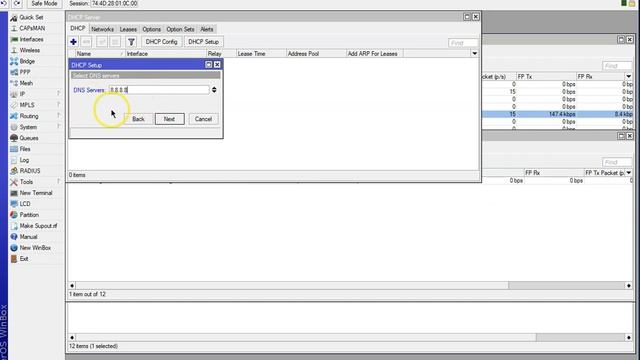Image resolution: width=640 pixels, height=360 pixels.
Task: Expand the IP submenu
Action: coord(22,94)
